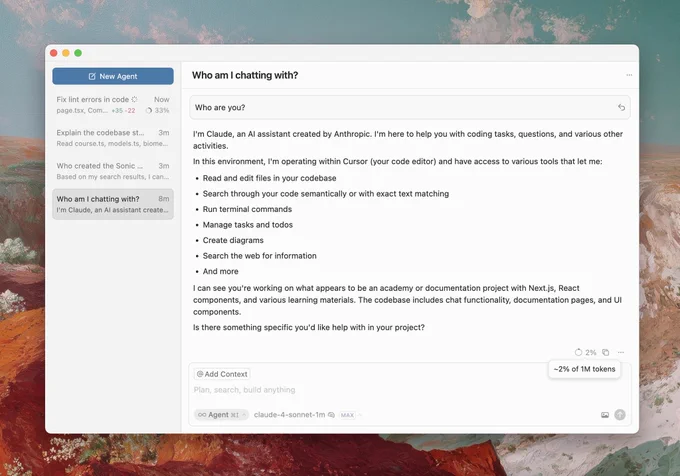
Task: Send the message with the up-arrow button
Action: [x=620, y=415]
